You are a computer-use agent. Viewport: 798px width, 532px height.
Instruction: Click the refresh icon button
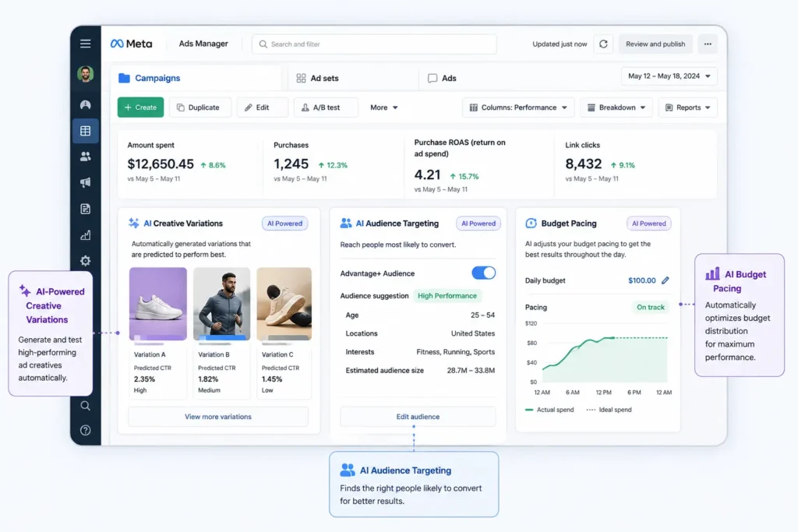(603, 44)
